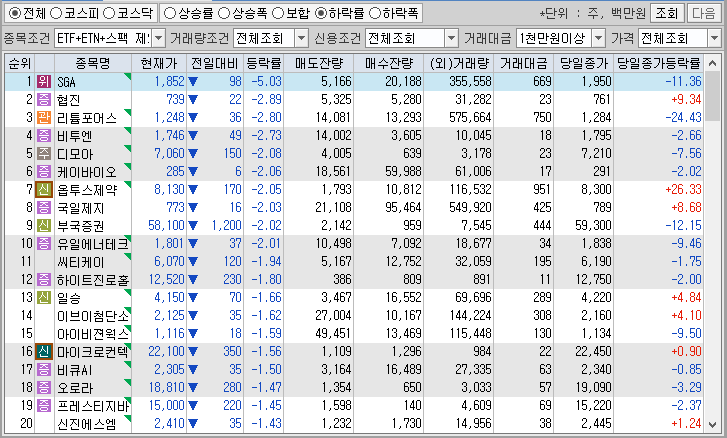The height and width of the screenshot is (438, 727).
Task: Click the down arrow icon in 신진에스엠 row
Action: [193, 424]
